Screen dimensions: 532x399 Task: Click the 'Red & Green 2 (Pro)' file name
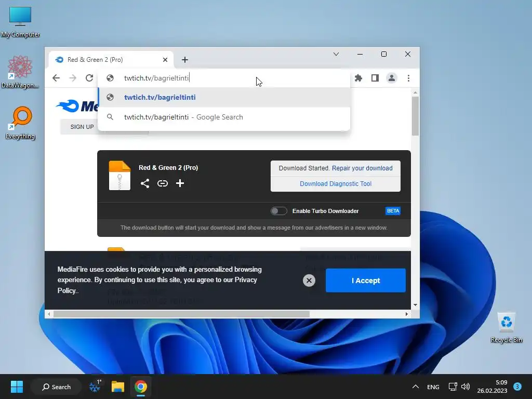click(x=168, y=168)
